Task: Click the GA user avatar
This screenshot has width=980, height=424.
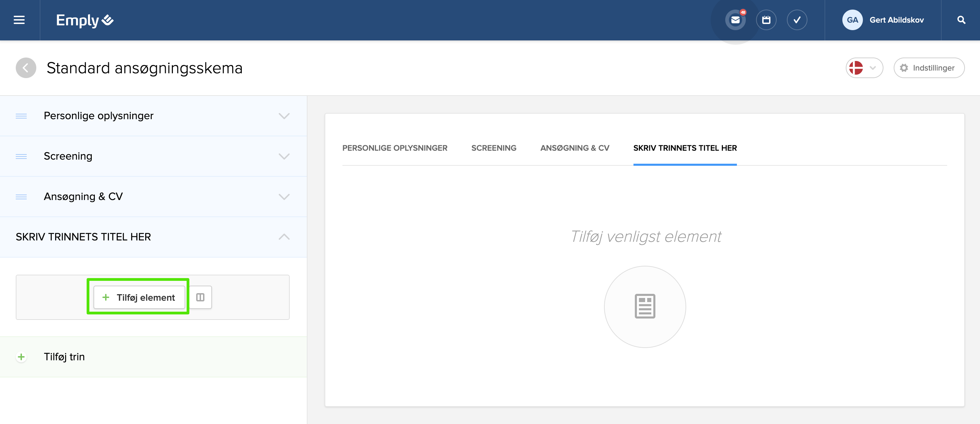Action: click(852, 20)
